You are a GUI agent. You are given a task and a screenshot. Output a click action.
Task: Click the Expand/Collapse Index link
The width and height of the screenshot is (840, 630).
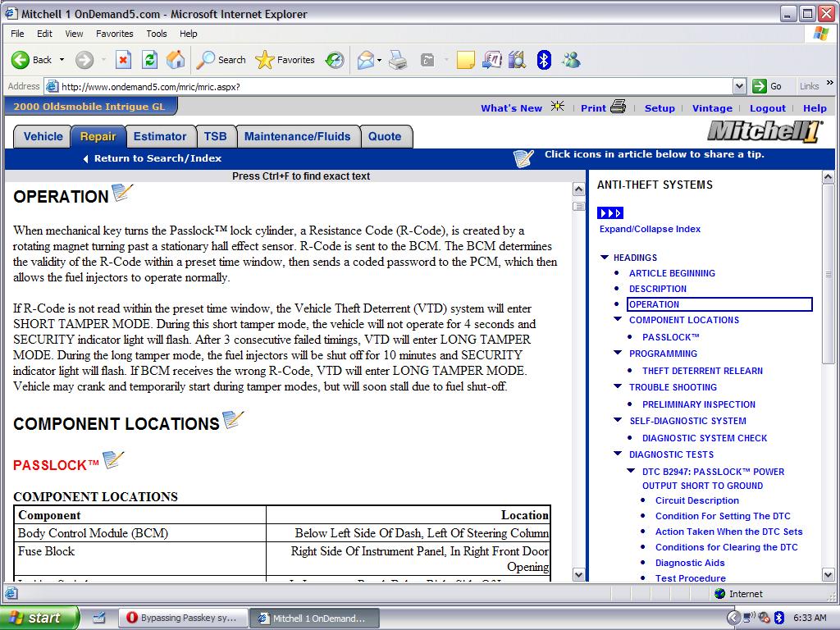650,229
